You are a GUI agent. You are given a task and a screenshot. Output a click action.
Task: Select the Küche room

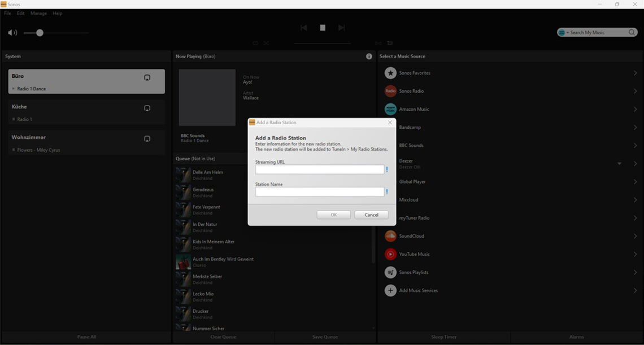pos(86,112)
